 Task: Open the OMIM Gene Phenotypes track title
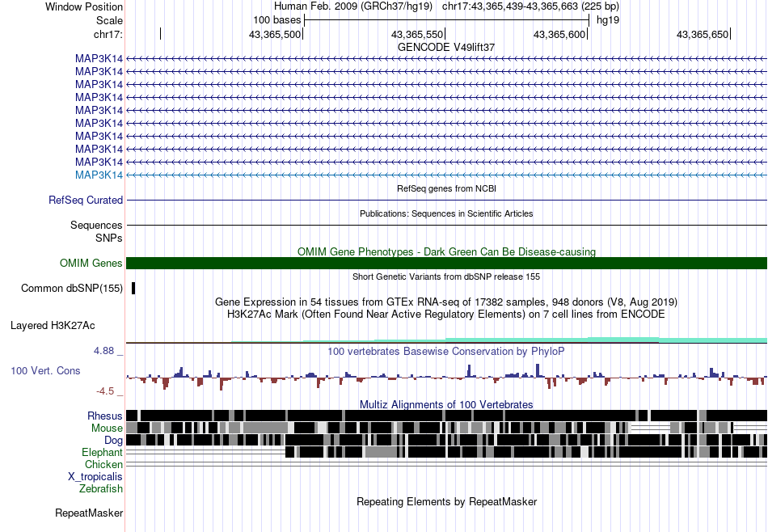pyautogui.click(x=446, y=251)
